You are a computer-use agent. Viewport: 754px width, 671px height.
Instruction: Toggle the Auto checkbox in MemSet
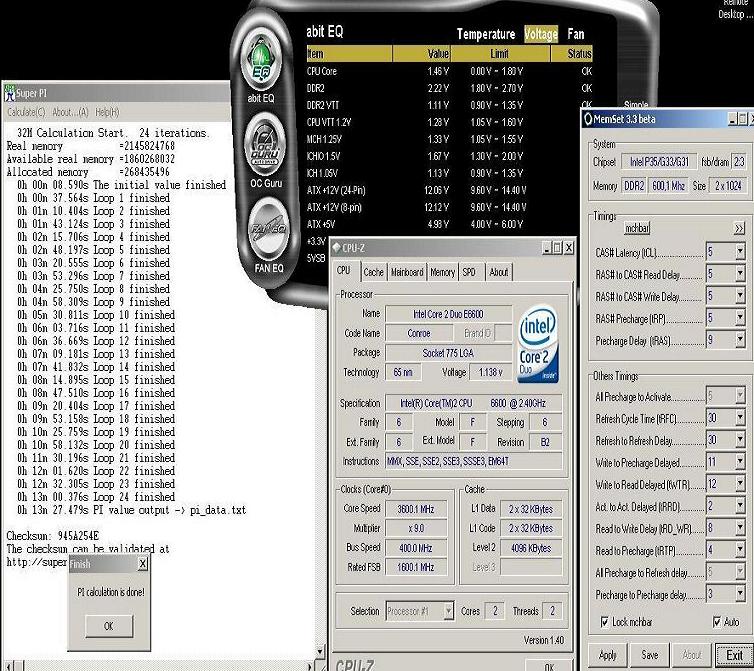pyautogui.click(x=717, y=622)
